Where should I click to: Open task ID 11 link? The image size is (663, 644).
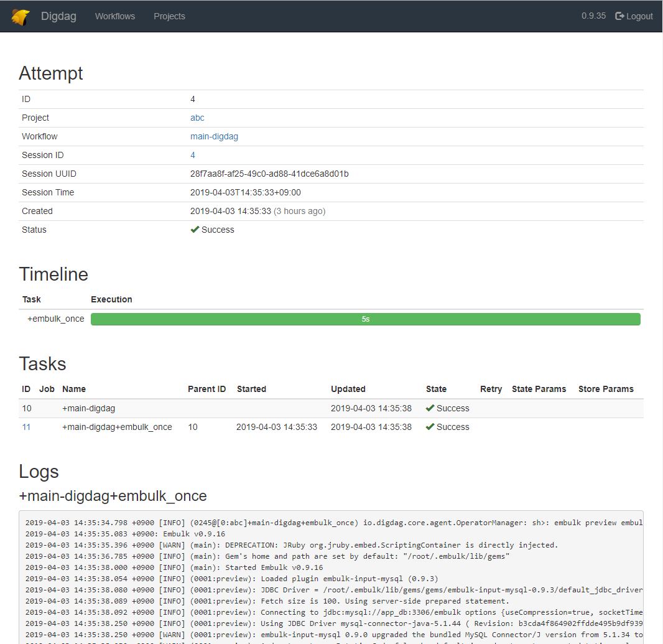point(26,427)
